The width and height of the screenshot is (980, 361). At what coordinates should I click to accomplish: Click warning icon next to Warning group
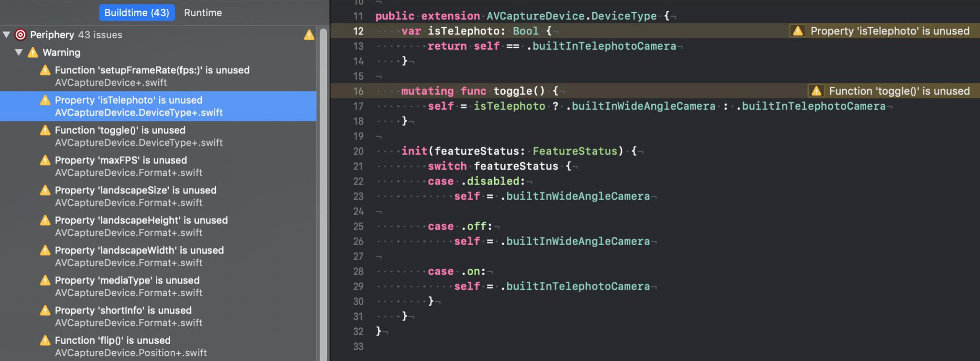(33, 52)
